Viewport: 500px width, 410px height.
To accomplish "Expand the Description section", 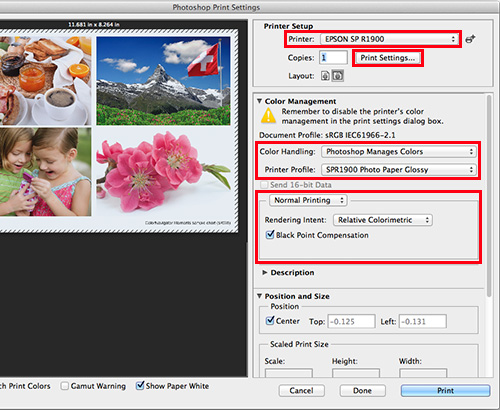I will [265, 273].
